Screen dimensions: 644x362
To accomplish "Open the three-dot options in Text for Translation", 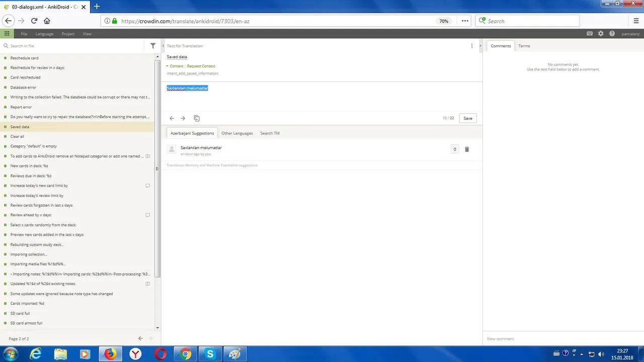I will [x=472, y=46].
